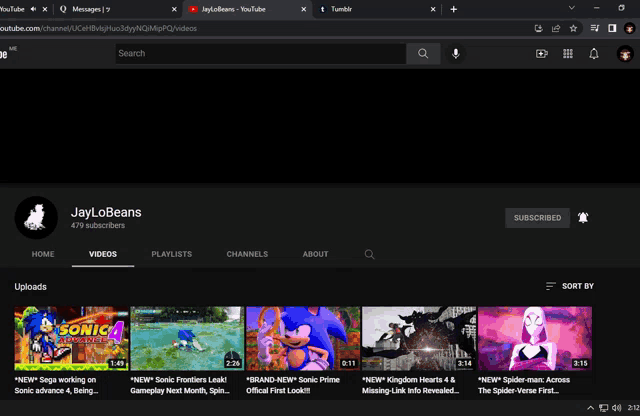This screenshot has height=416, width=640.
Task: Click the SUBSCRIBED button
Action: (x=538, y=218)
